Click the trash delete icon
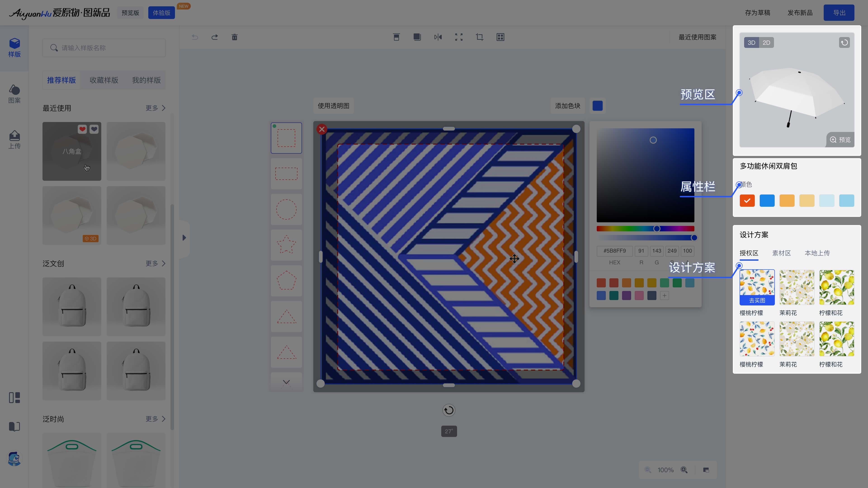 coord(235,37)
